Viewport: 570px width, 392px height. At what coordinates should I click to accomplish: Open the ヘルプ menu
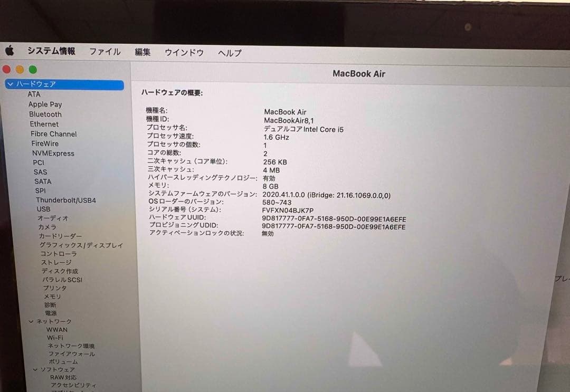pyautogui.click(x=229, y=53)
